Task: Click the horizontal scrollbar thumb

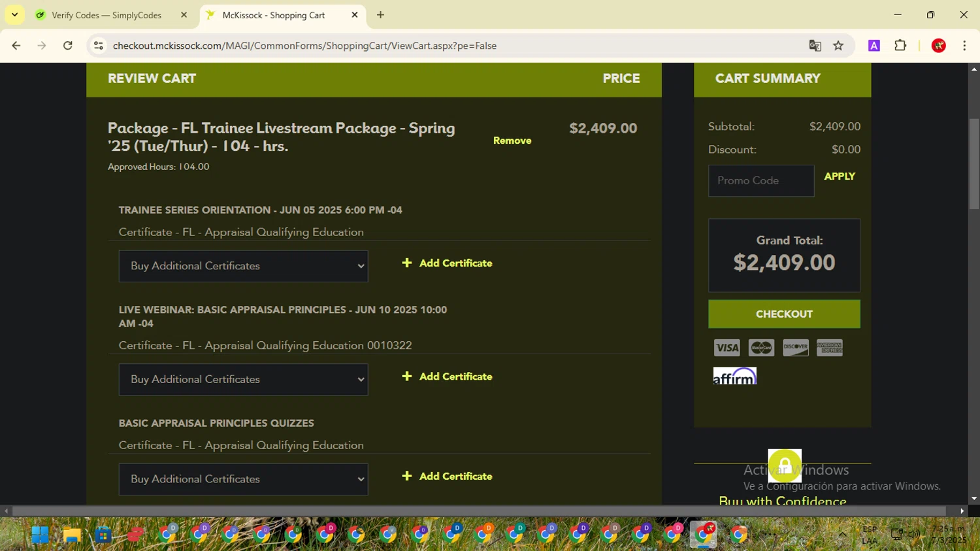Action: 479,510
